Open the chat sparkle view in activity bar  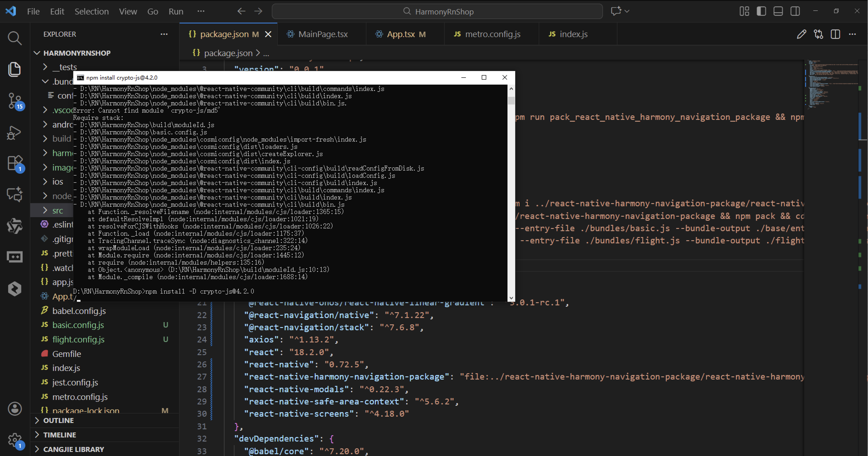point(14,195)
